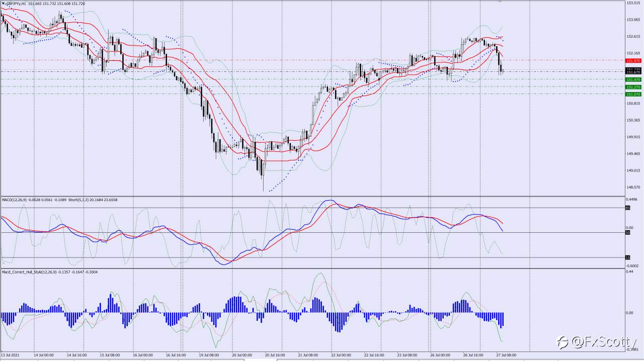Click the 15 stochastic level tag
This screenshot has height=361, width=644.
click(627, 257)
